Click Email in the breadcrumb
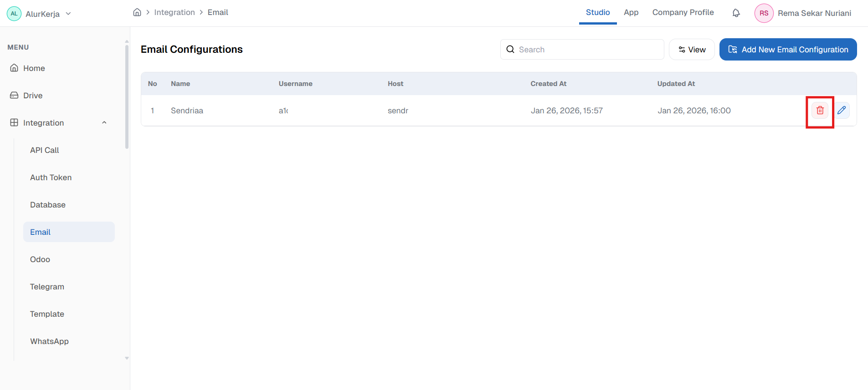Screen dimensions: 868x390 [x=218, y=12]
